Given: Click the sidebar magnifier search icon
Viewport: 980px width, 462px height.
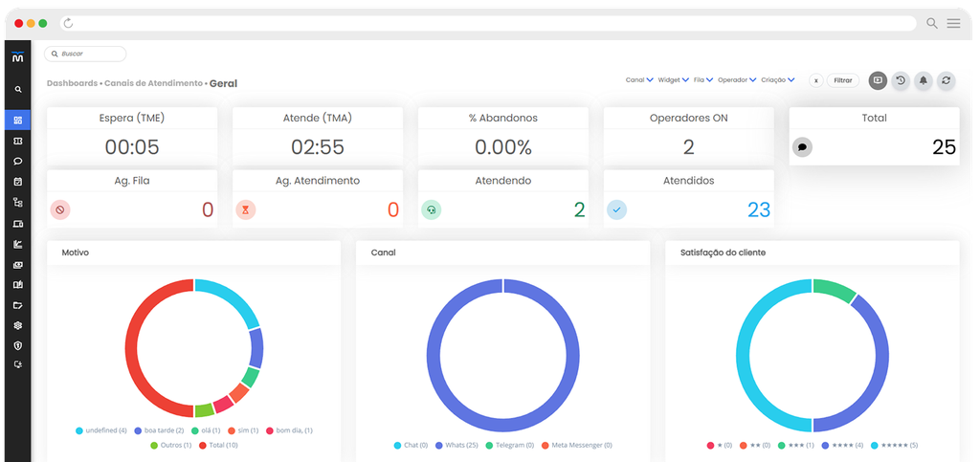Looking at the screenshot, I should [x=17, y=89].
